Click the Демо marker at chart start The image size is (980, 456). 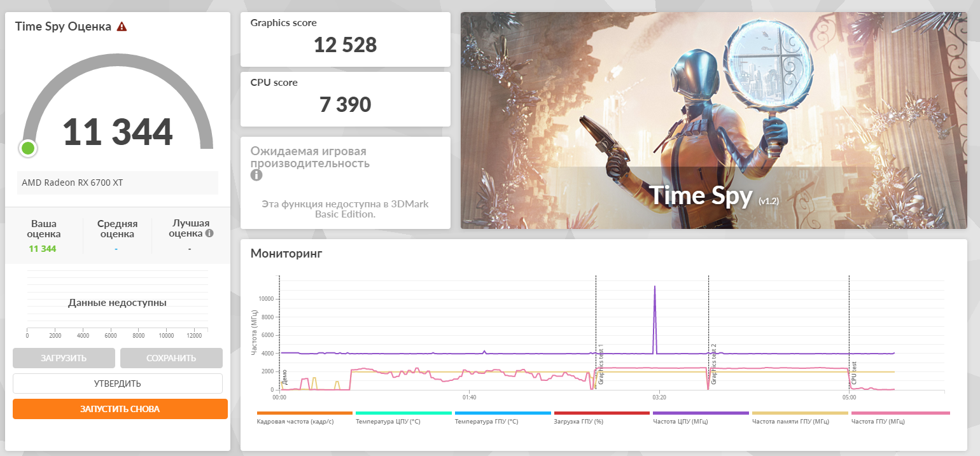pos(284,377)
